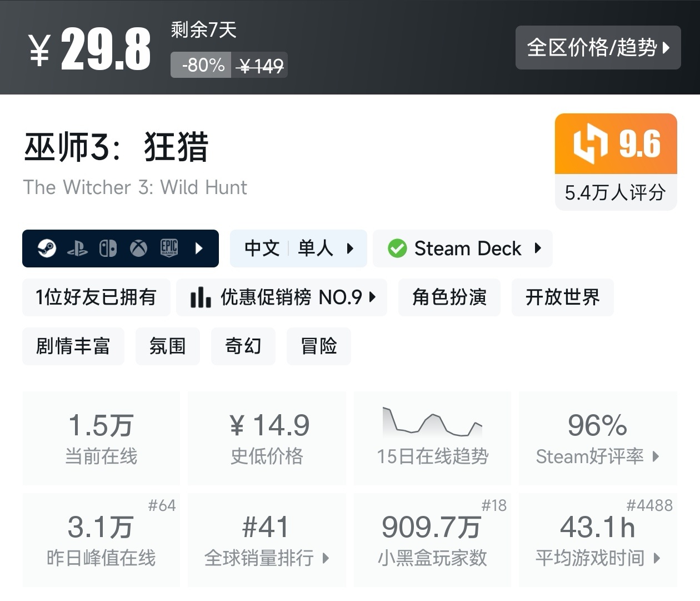Open 43.1h 平均游戏时间 details
Screen dimensions: 700x601
point(598,540)
